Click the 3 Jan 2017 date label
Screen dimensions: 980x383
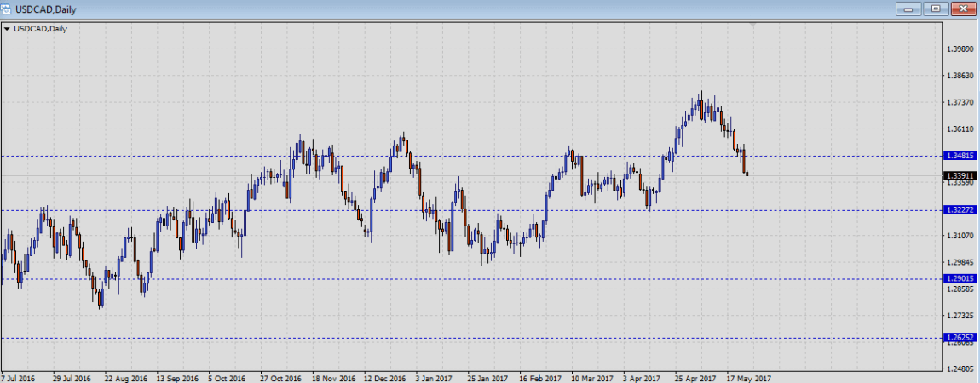(433, 377)
